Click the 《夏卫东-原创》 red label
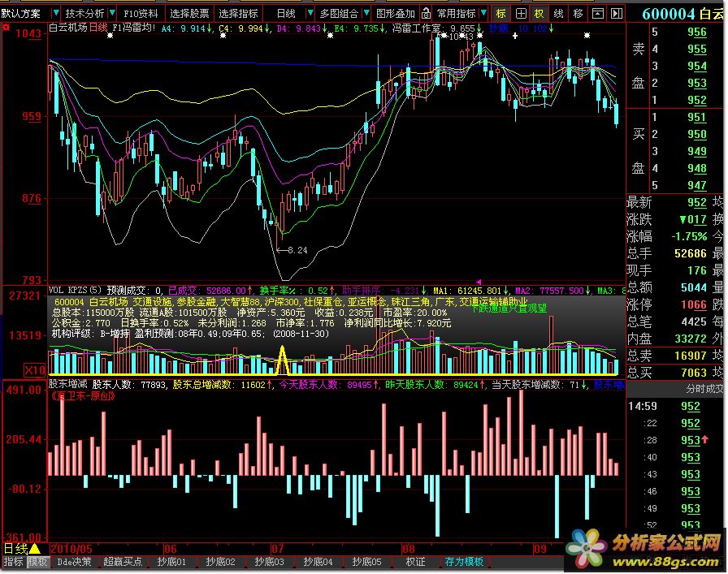Image resolution: width=728 pixels, height=574 pixels. tap(83, 396)
